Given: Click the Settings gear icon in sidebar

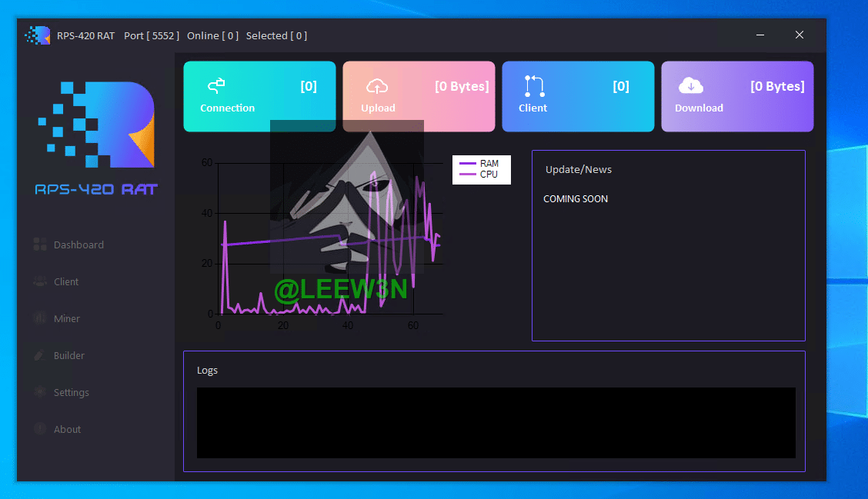Looking at the screenshot, I should [40, 392].
